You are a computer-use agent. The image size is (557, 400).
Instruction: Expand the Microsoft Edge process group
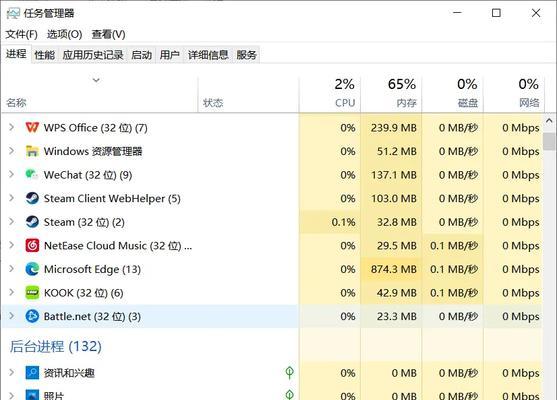(x=11, y=269)
